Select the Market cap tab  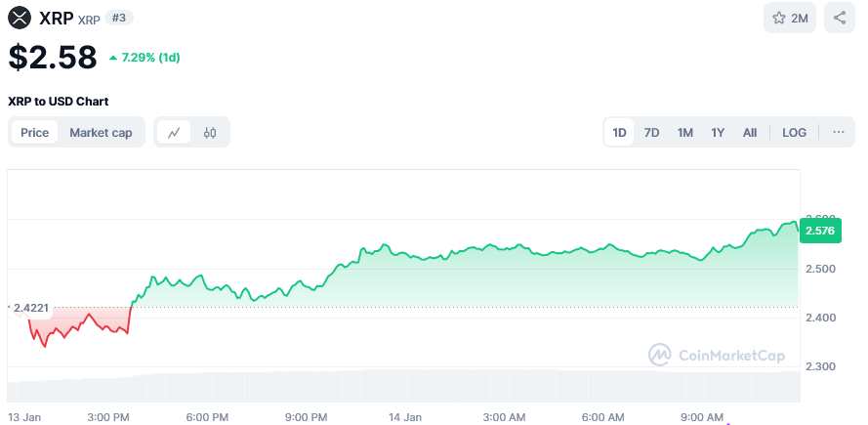101,133
